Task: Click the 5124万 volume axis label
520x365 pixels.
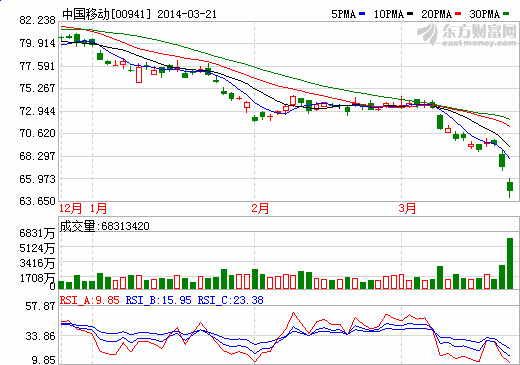Action: (37, 248)
